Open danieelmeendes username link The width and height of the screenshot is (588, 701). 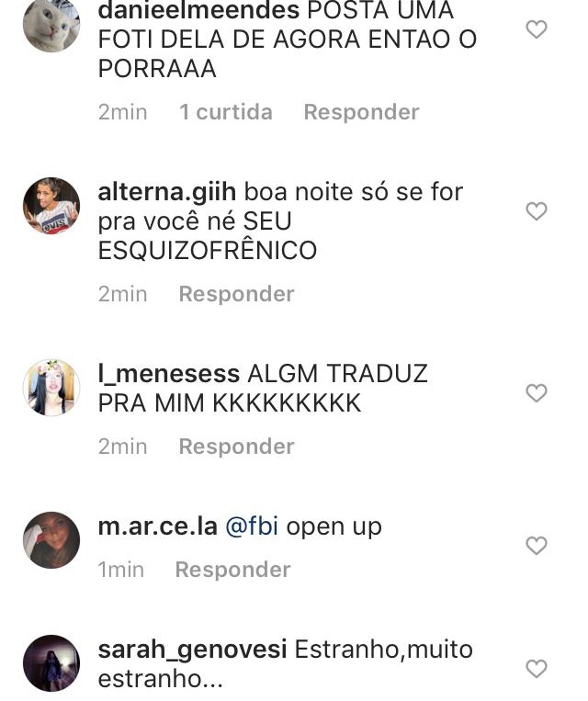[198, 11]
